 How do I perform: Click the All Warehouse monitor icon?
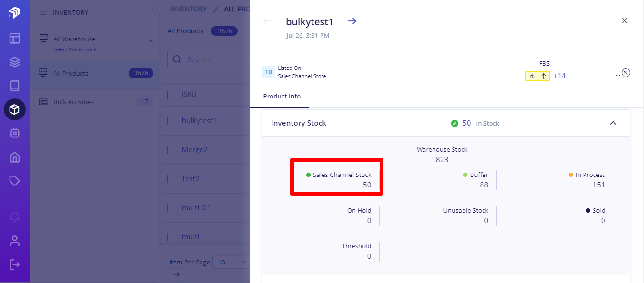pos(43,38)
